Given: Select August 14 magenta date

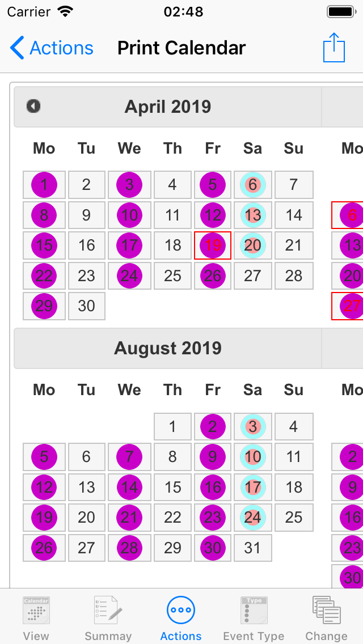Looking at the screenshot, I should coord(129,487).
